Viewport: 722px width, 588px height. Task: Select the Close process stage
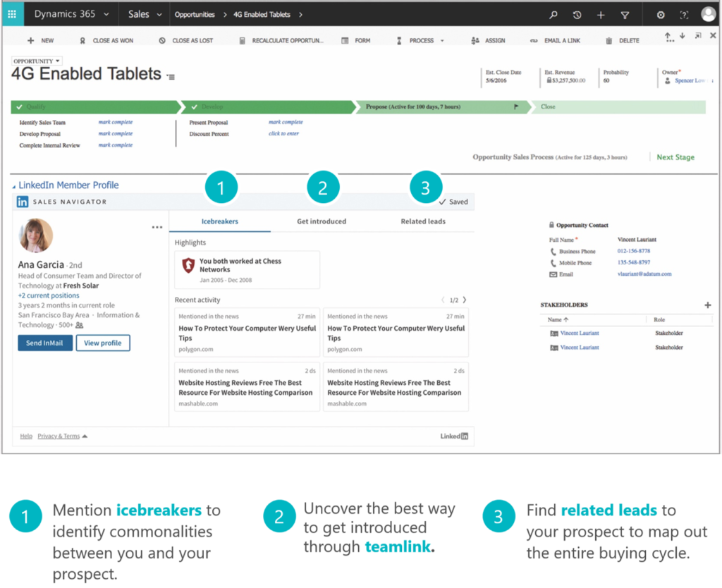(618, 107)
